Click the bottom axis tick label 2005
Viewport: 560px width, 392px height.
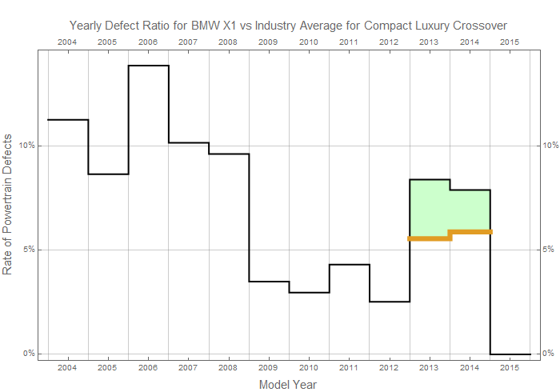(108, 368)
